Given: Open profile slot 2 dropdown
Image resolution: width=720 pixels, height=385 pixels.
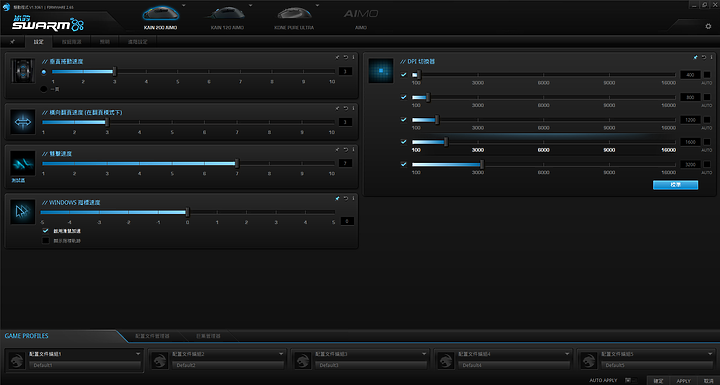Looking at the screenshot, I should (281, 354).
